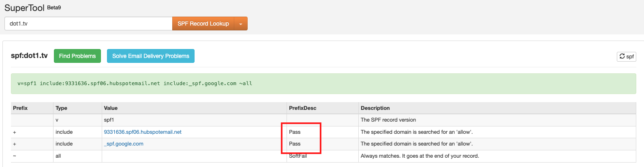Open the lookup type dropdown arrow
This screenshot has width=644, height=167.
coord(241,24)
